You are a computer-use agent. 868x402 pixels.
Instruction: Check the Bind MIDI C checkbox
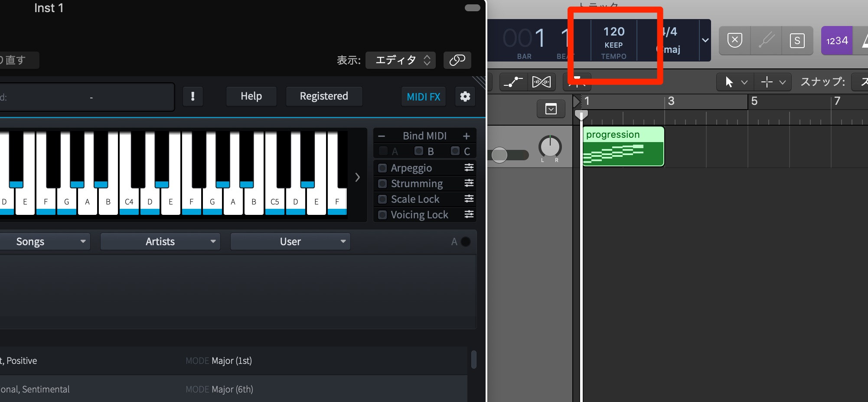[455, 151]
